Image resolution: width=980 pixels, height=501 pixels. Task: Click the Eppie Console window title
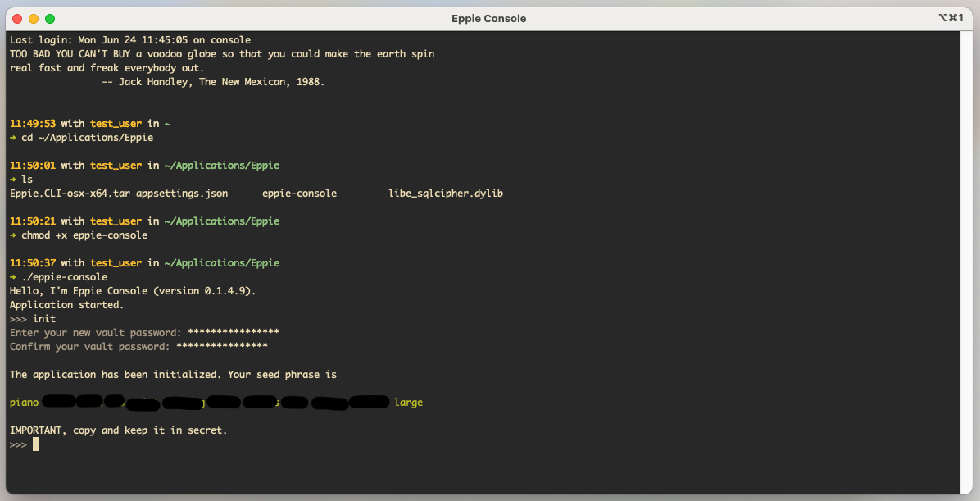tap(489, 18)
